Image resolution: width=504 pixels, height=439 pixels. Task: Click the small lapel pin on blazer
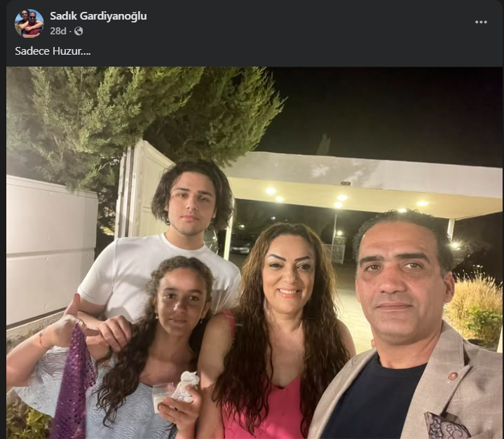click(x=453, y=375)
